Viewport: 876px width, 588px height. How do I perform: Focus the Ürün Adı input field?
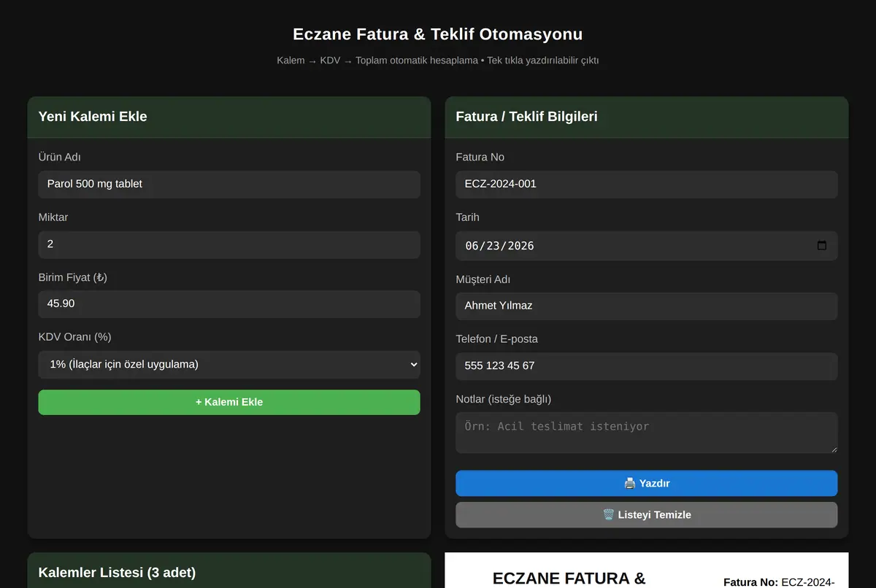click(x=229, y=184)
